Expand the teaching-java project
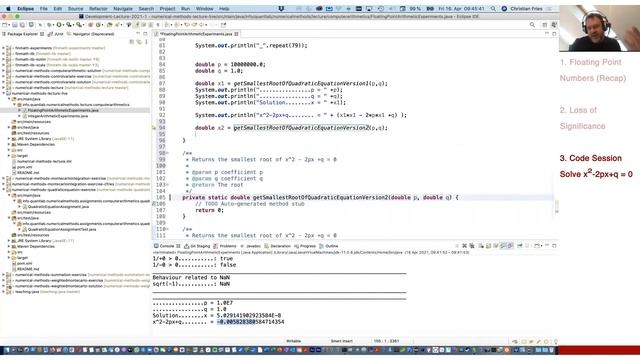Screen dimensions: 640x360 [4, 292]
